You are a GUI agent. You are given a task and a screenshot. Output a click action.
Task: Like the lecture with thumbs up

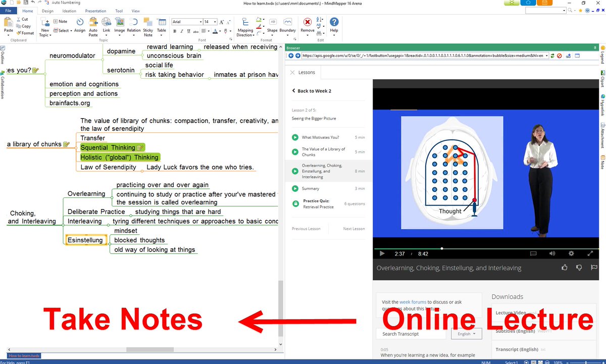point(565,268)
